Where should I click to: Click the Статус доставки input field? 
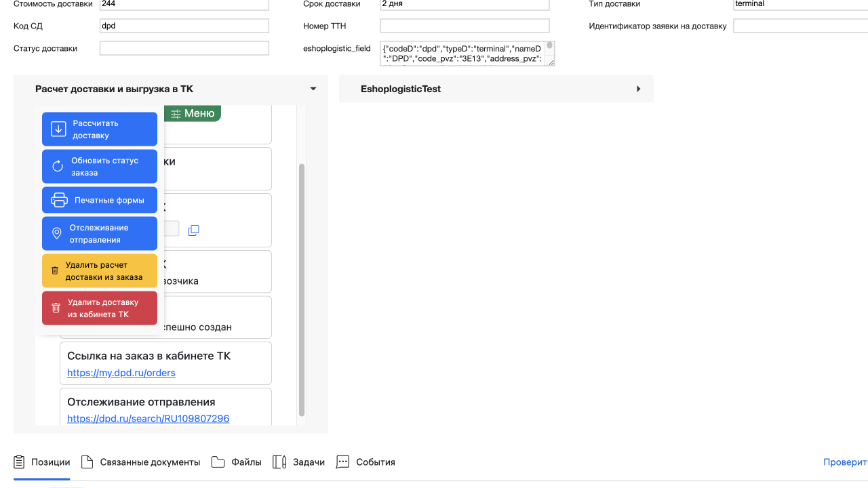tap(184, 49)
